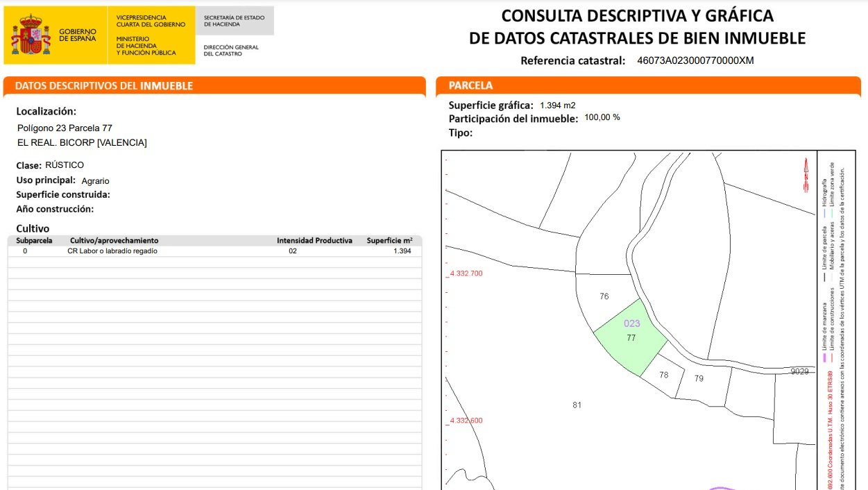Viewport: 868px width, 490px height.
Task: Click parcel number 81 on the map
Action: tap(577, 405)
